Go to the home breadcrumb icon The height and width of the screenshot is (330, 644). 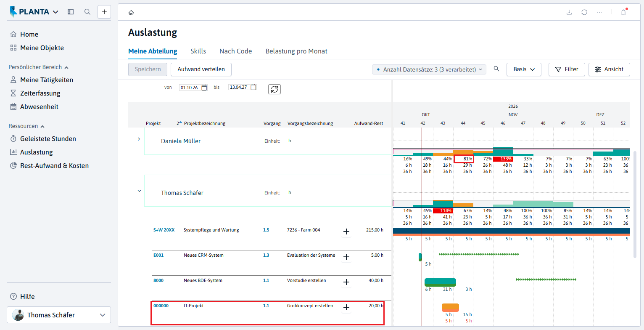tap(131, 13)
